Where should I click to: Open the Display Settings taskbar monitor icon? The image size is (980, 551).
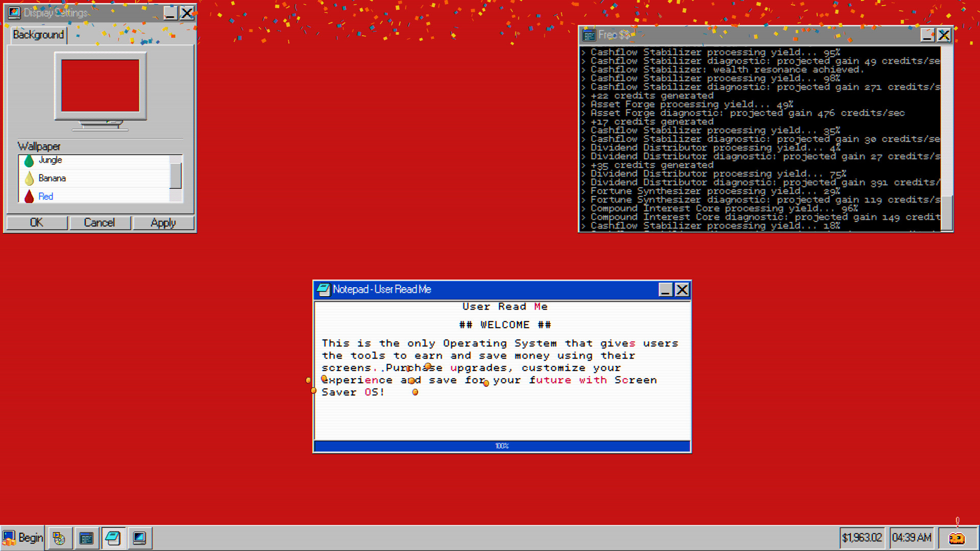pyautogui.click(x=139, y=538)
